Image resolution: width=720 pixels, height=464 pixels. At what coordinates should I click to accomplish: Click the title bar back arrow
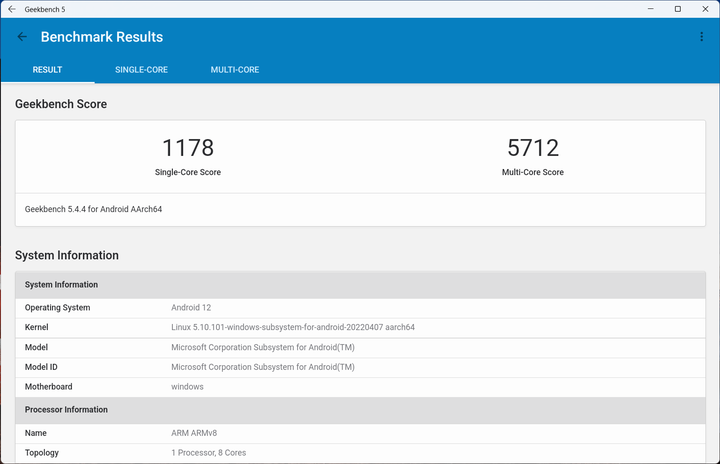(12, 9)
